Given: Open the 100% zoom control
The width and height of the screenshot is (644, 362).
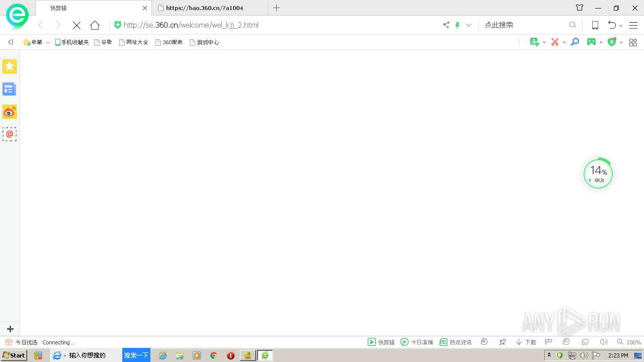Looking at the screenshot, I should (629, 342).
